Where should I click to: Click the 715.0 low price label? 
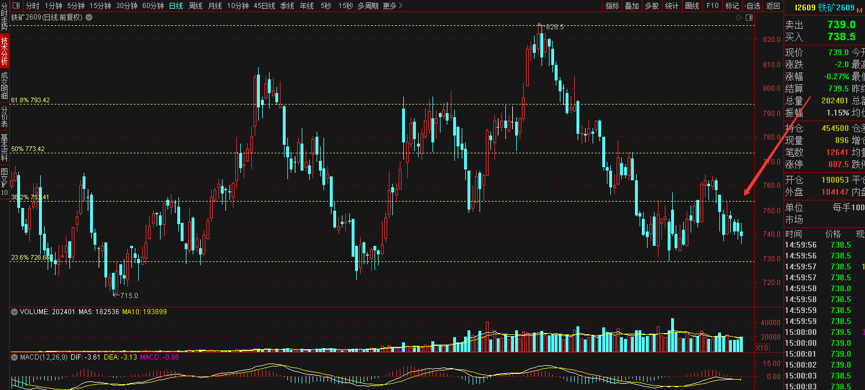(129, 296)
